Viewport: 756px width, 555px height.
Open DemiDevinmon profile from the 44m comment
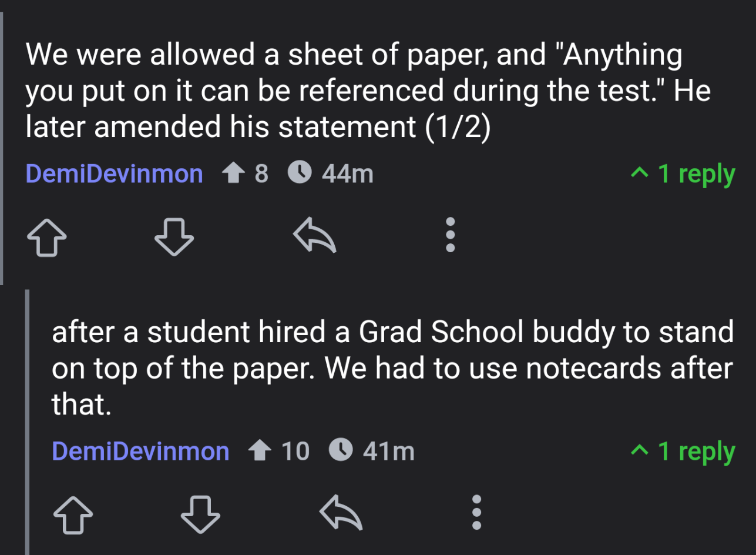tap(115, 174)
